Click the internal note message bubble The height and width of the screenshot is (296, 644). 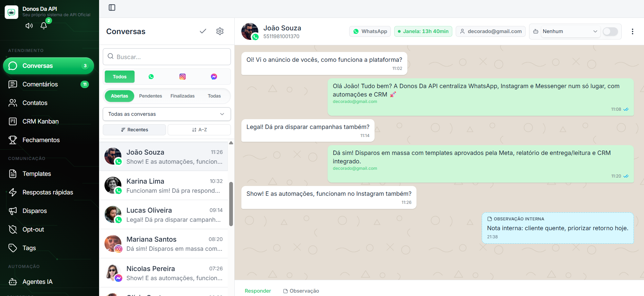557,228
